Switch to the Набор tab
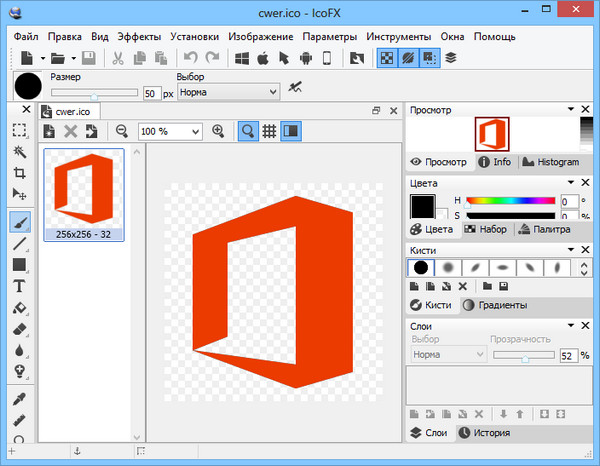Image resolution: width=600 pixels, height=466 pixels. click(485, 229)
